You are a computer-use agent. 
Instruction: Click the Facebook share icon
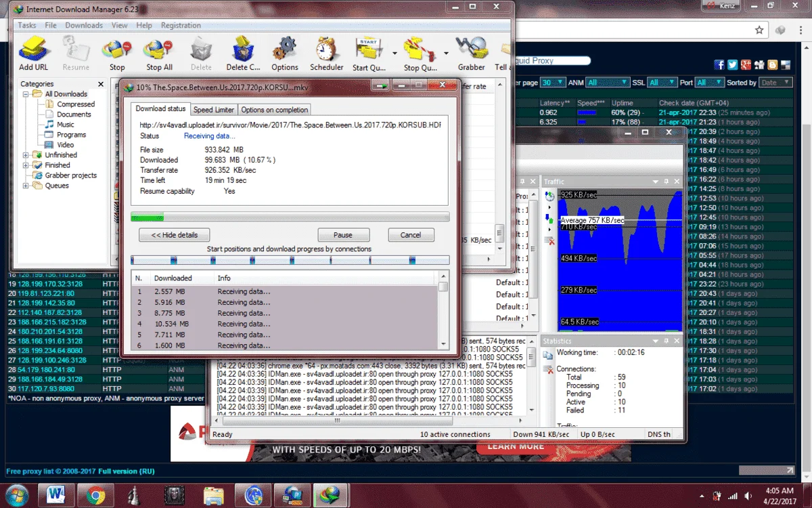719,64
